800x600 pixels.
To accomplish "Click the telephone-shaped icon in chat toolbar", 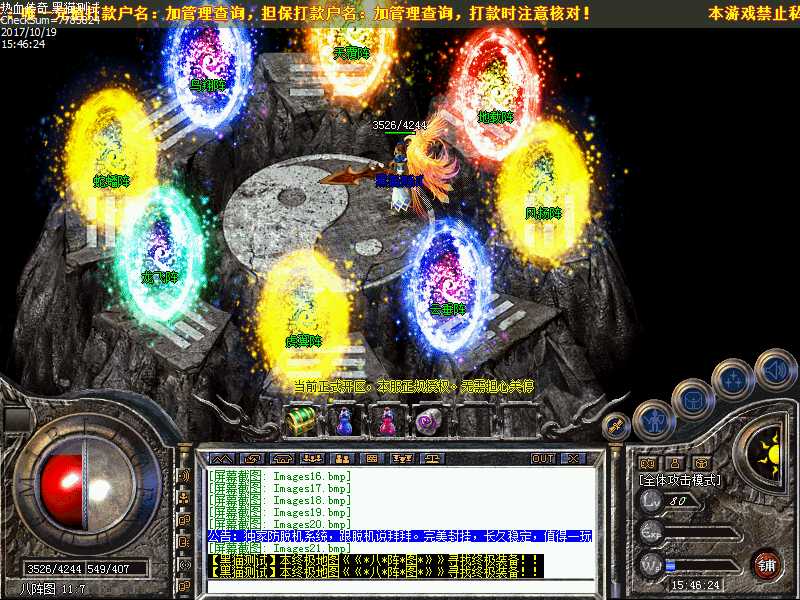I will point(282,459).
